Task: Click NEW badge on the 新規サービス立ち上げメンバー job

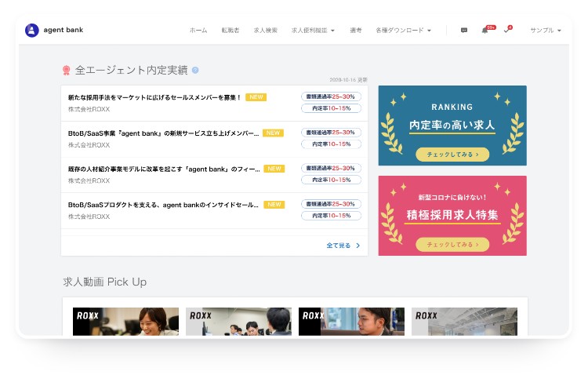Action: [273, 133]
